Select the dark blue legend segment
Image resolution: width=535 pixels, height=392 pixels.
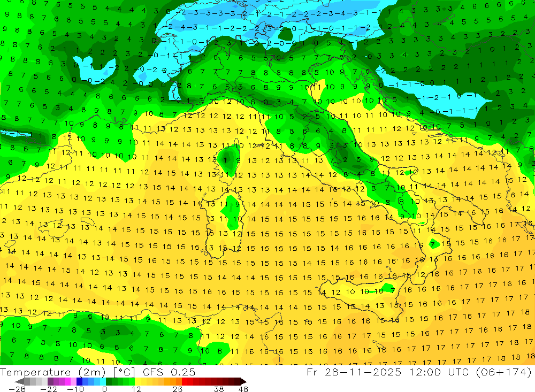pos(79,382)
